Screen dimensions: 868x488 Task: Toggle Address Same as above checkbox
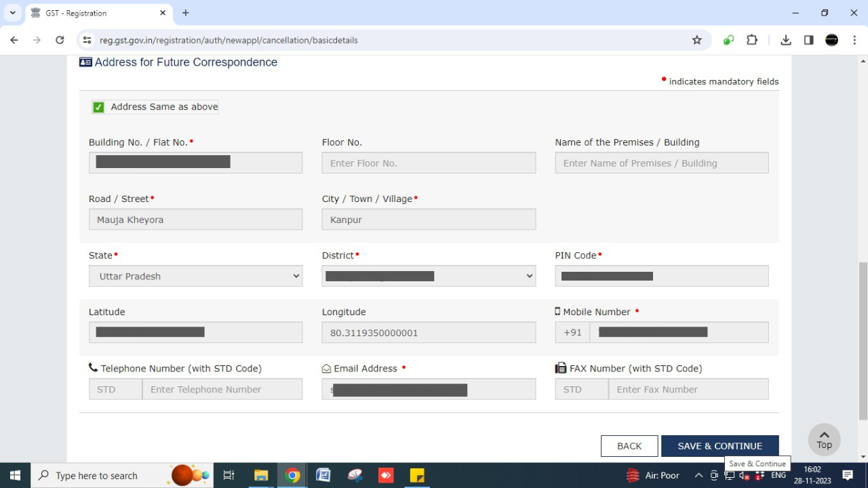[x=98, y=107]
